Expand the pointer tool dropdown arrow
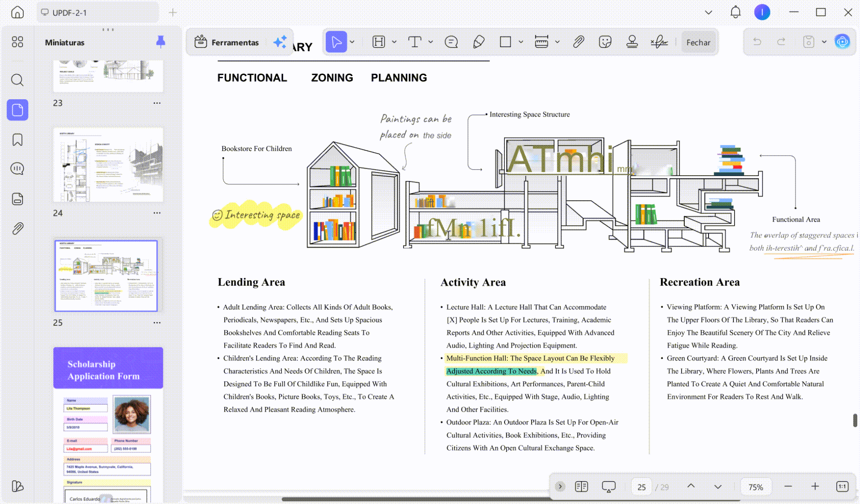860x504 pixels. [x=352, y=42]
